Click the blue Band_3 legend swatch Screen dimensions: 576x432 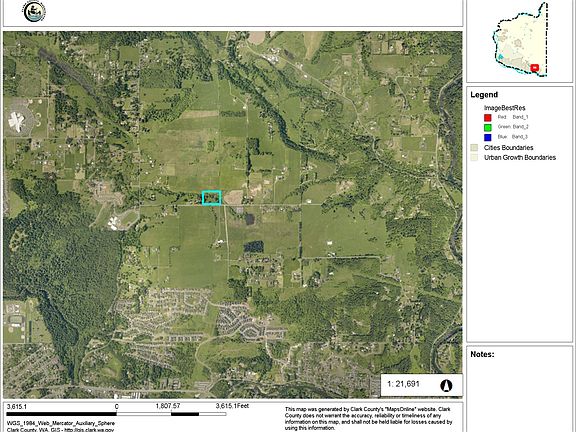pyautogui.click(x=487, y=137)
